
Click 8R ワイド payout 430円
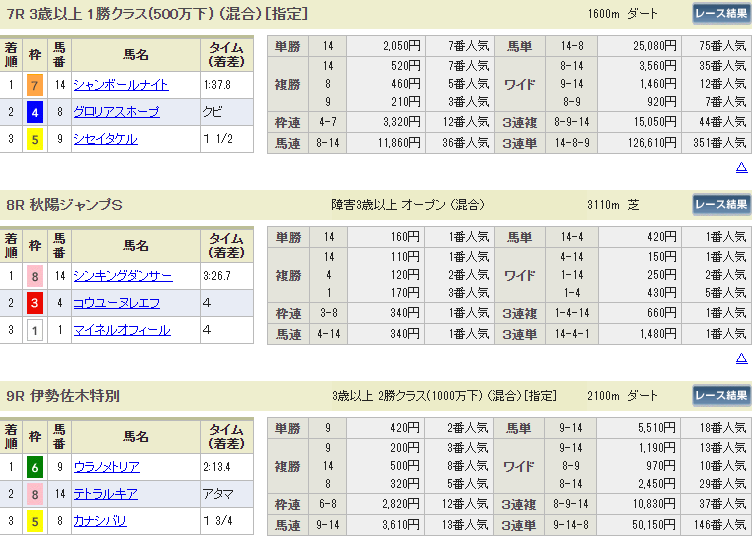[661, 293]
